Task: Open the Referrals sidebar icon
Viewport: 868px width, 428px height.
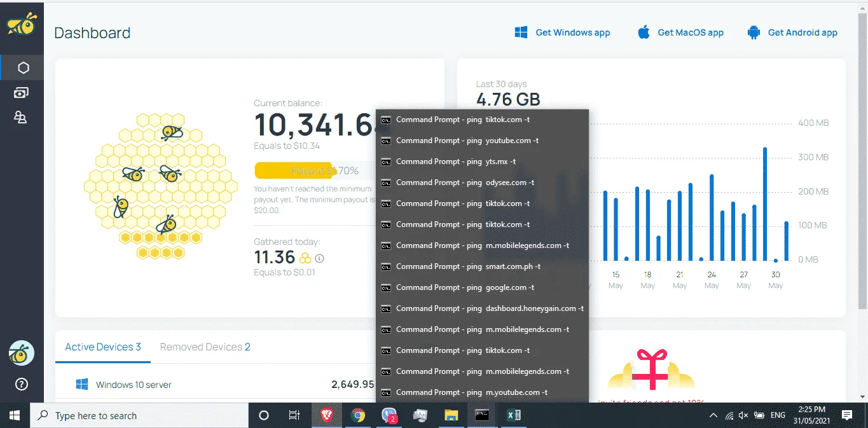Action: pyautogui.click(x=21, y=117)
